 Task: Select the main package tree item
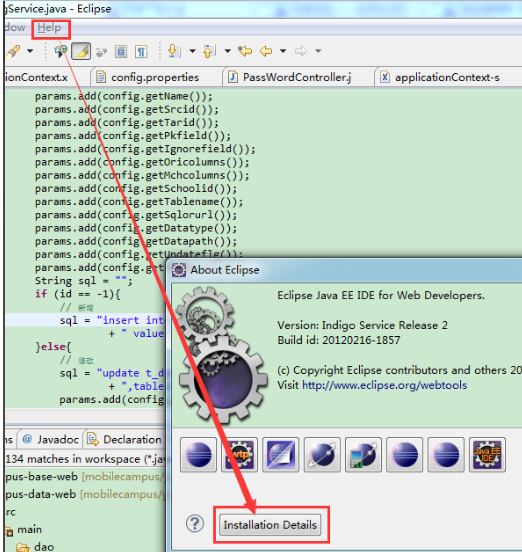(30, 529)
